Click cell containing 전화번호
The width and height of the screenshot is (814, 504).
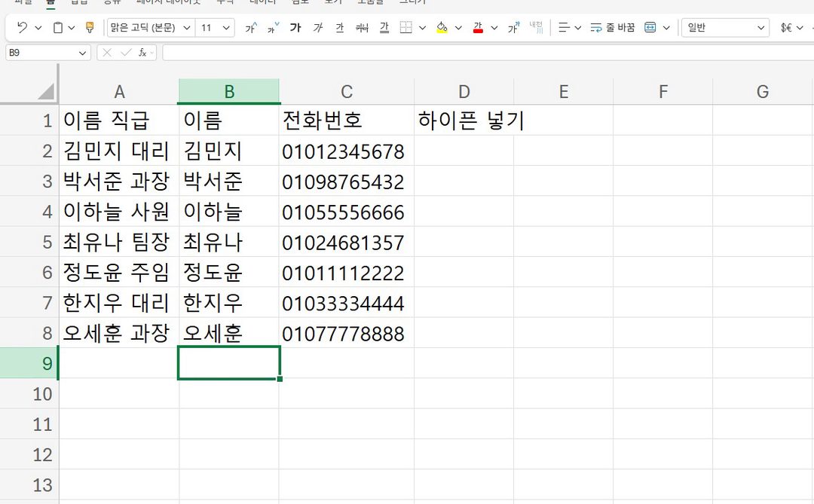point(347,121)
